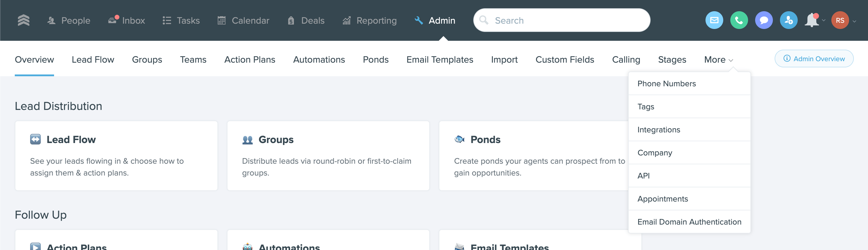Select Integrations from the More menu

[x=659, y=130]
